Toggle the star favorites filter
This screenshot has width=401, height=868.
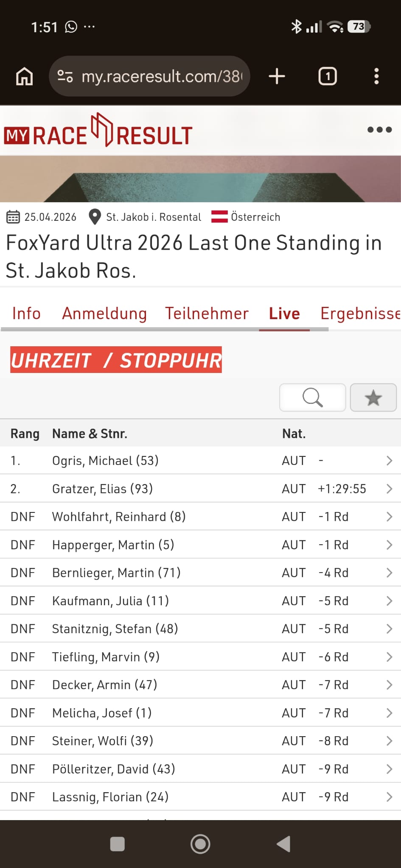pyautogui.click(x=373, y=398)
